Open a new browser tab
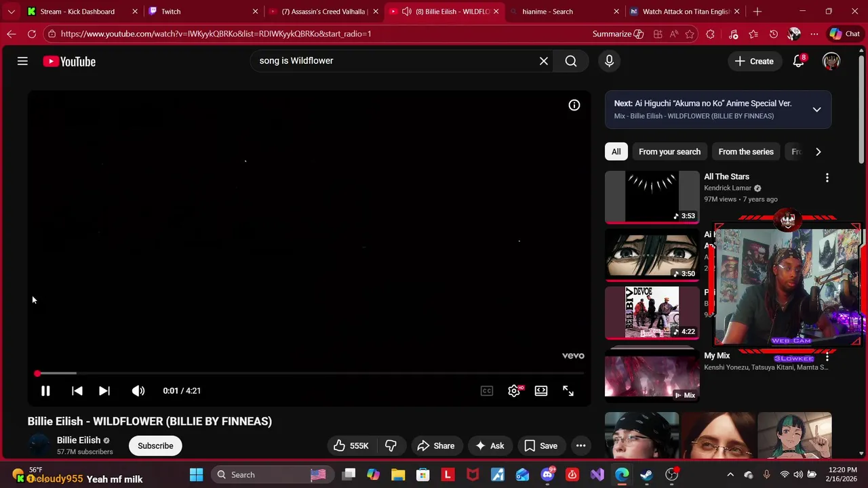 tap(757, 12)
